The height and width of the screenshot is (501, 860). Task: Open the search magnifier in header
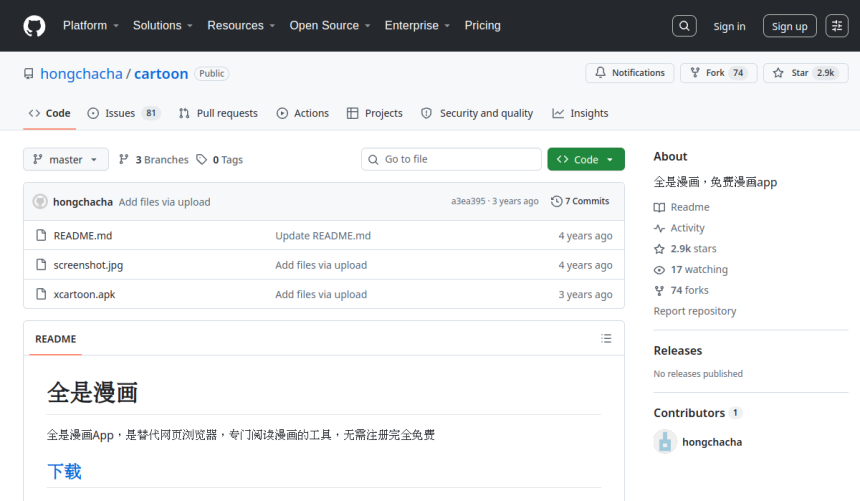[x=684, y=26]
